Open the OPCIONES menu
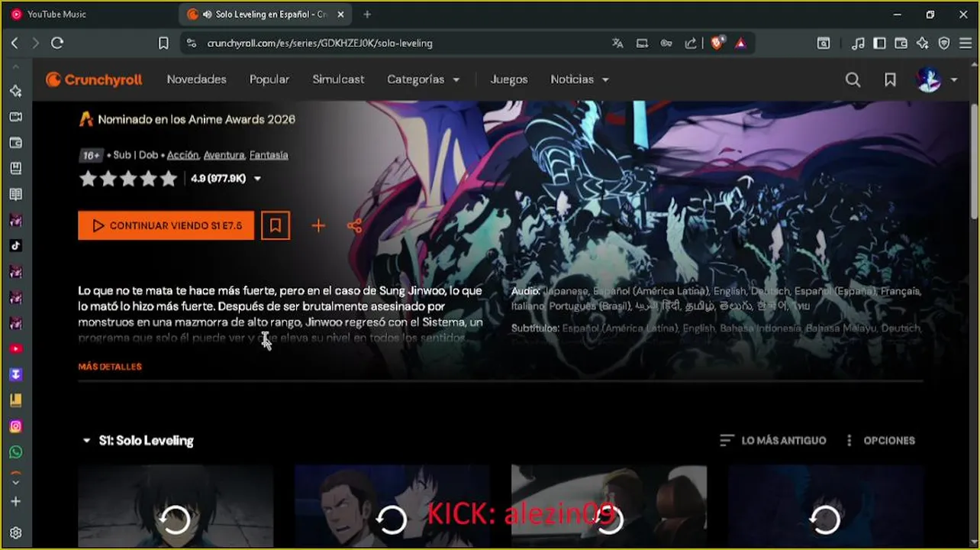 tap(879, 441)
